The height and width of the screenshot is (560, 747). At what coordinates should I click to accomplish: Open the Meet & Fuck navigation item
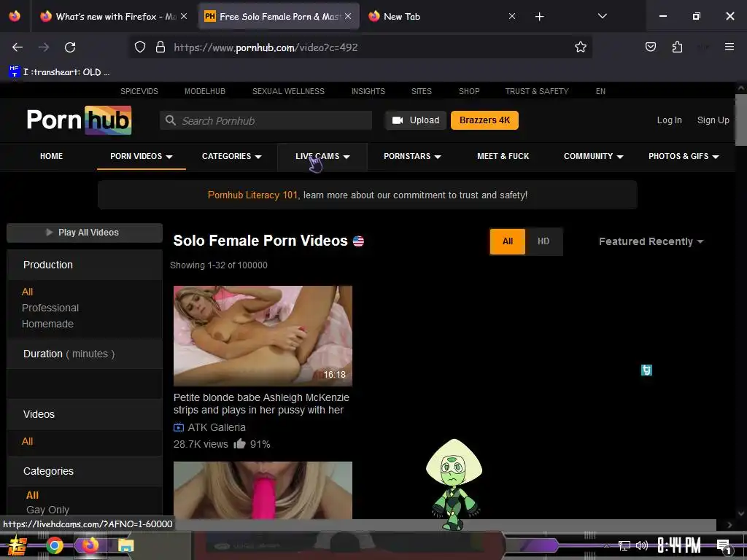[x=503, y=156]
